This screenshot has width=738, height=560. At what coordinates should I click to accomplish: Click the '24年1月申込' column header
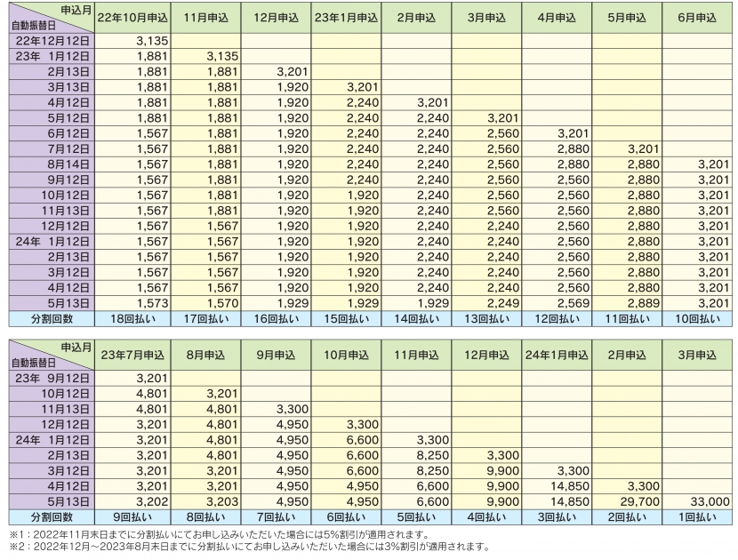pyautogui.click(x=557, y=355)
